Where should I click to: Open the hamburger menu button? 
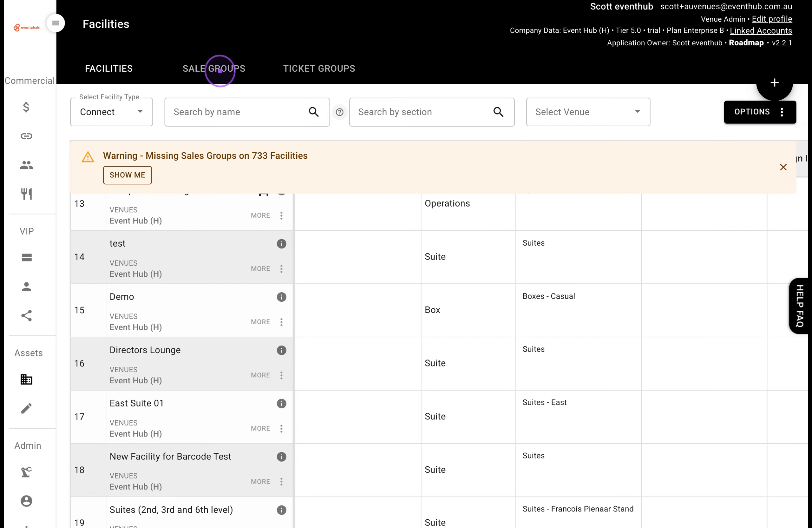click(56, 23)
